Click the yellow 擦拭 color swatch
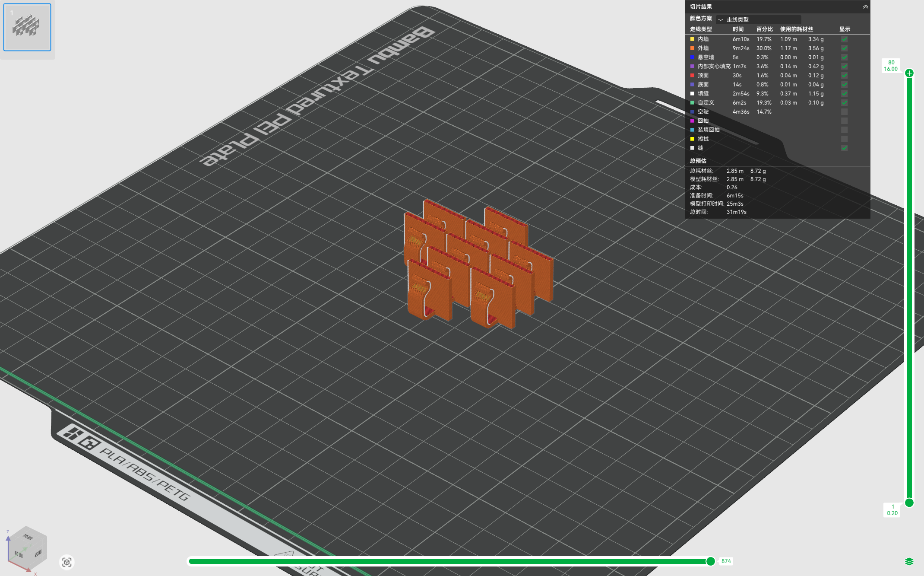The width and height of the screenshot is (924, 576). click(x=692, y=139)
